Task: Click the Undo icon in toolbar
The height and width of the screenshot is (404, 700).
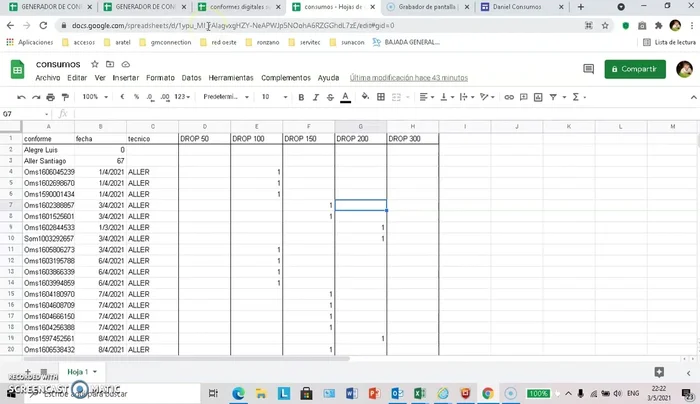Action: point(22,97)
